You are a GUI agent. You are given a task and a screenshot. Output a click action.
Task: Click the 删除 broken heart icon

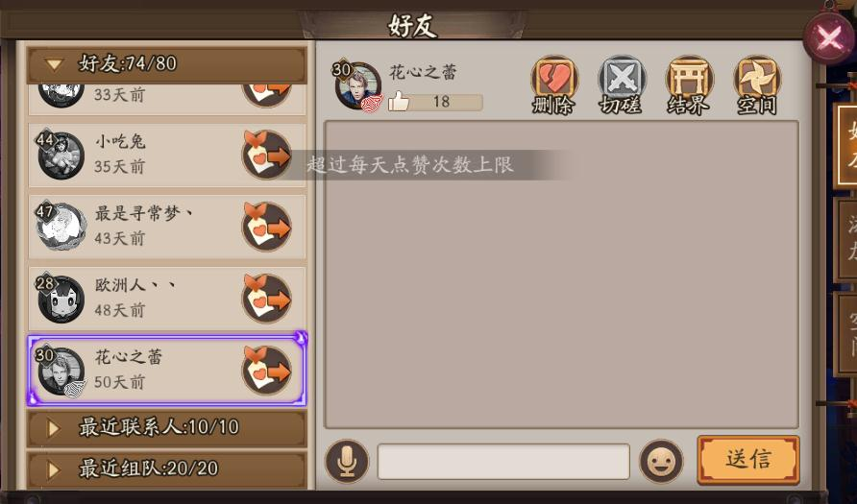coord(553,84)
